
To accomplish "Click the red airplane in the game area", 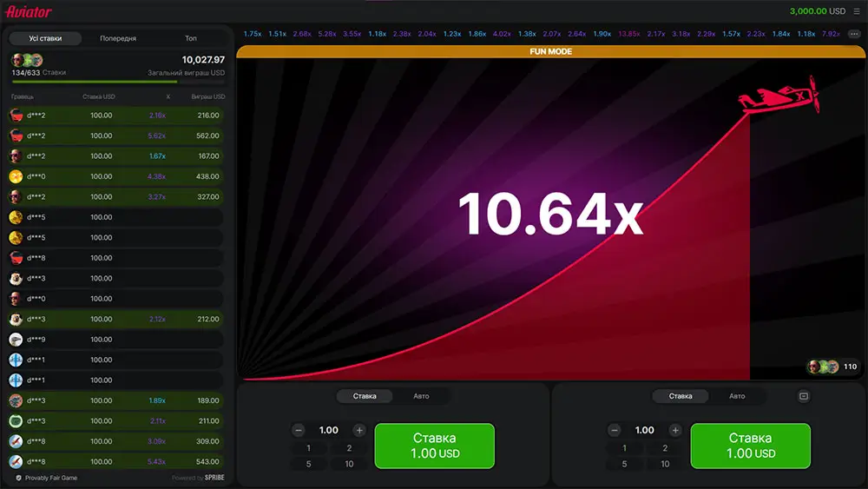I will coord(779,96).
